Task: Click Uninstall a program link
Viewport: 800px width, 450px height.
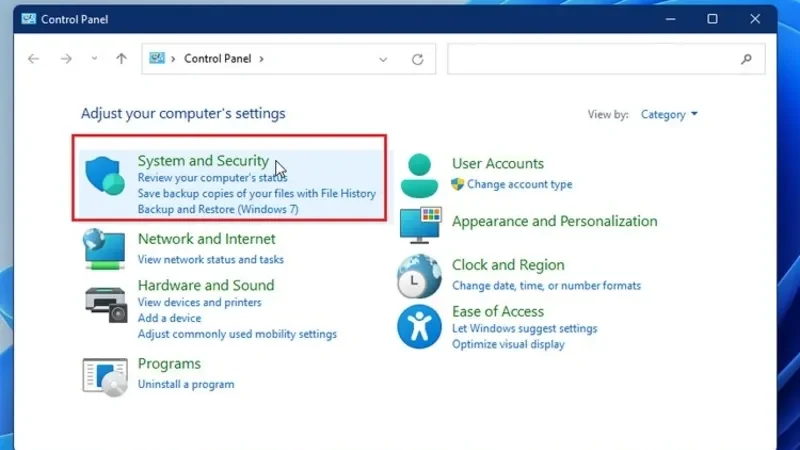Action: click(x=186, y=384)
